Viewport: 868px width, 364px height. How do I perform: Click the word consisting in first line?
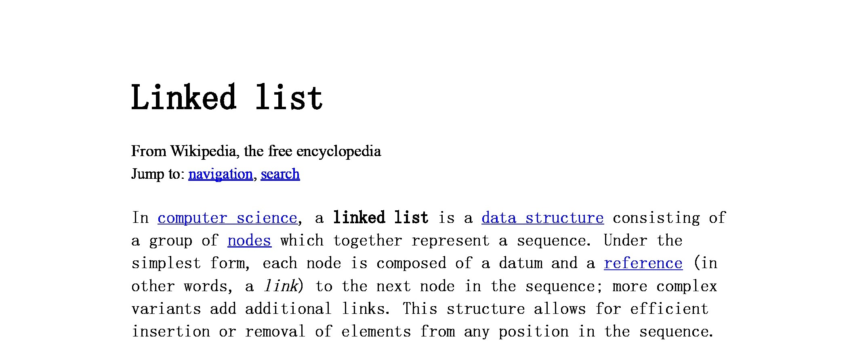pyautogui.click(x=656, y=218)
